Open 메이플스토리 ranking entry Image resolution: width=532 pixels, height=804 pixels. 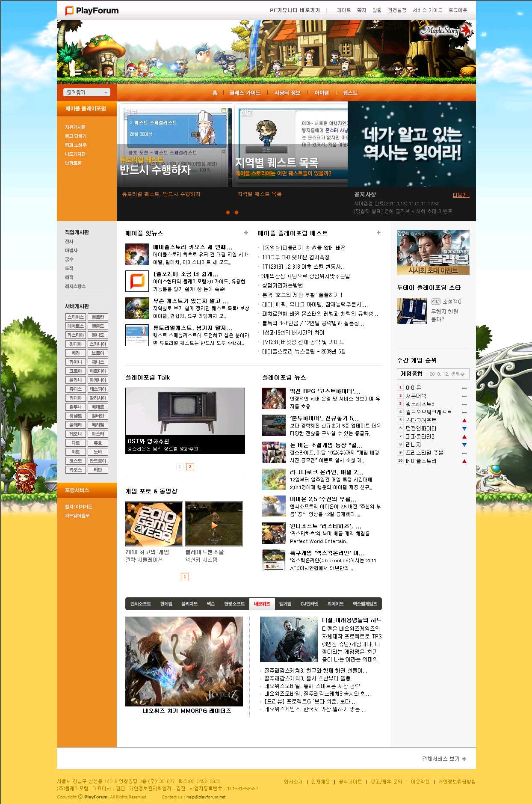421,461
